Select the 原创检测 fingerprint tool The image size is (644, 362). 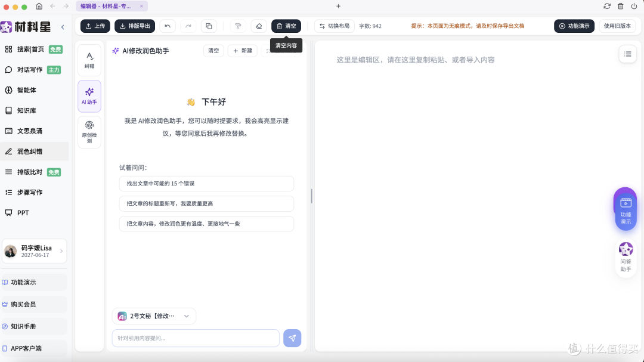89,132
